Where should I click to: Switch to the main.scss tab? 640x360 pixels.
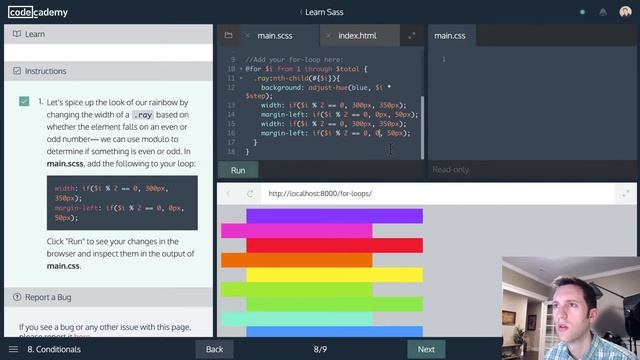coord(275,36)
